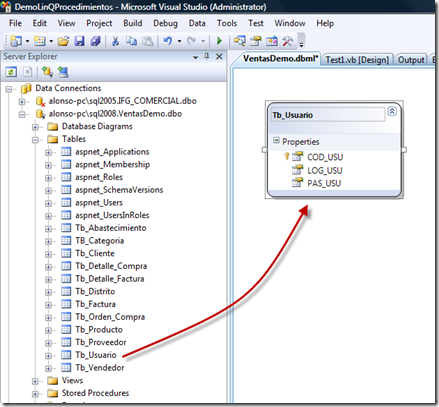Select the COD_USU property in the entity

(x=325, y=157)
